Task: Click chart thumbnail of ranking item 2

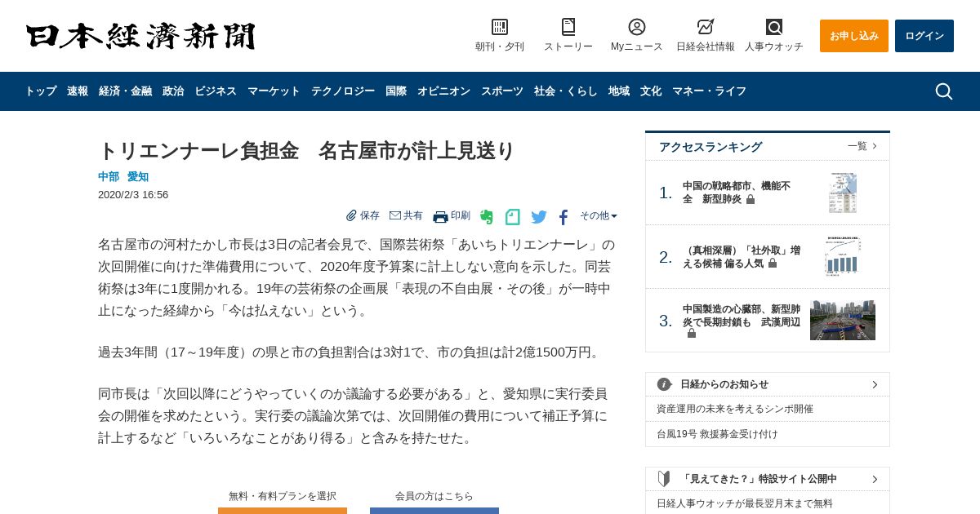Action: pyautogui.click(x=843, y=256)
